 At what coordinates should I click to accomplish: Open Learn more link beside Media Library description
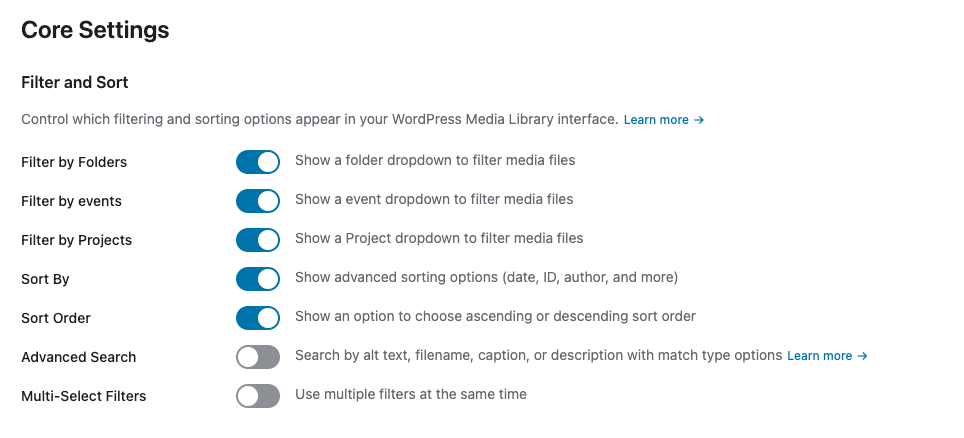coord(663,120)
